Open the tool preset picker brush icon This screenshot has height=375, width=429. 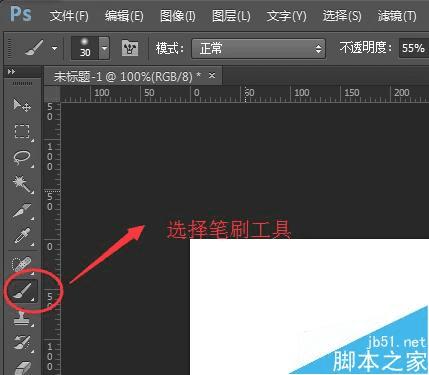[x=34, y=49]
